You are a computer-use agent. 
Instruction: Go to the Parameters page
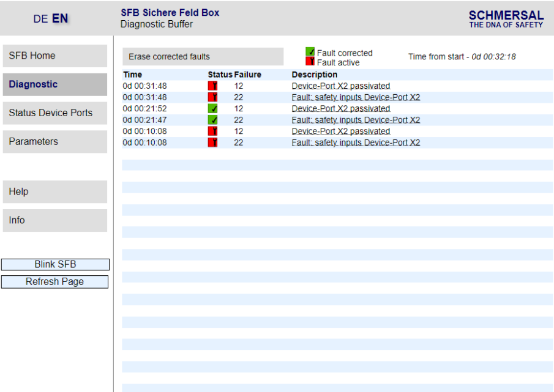pyautogui.click(x=54, y=141)
